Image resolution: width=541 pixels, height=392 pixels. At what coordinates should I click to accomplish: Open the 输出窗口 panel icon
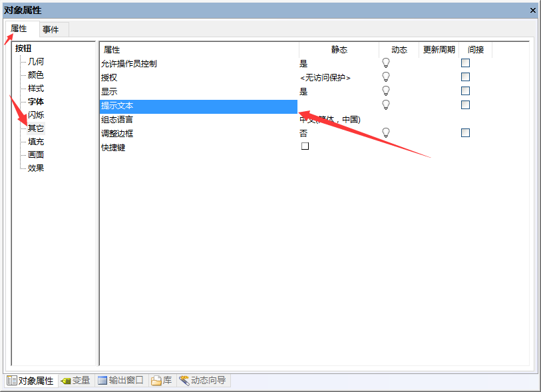(102, 381)
